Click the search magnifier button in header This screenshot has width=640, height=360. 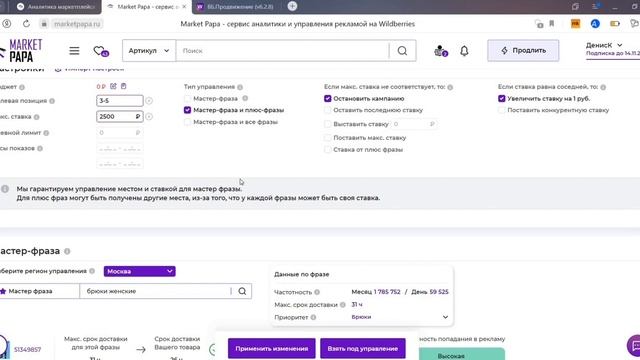point(402,51)
